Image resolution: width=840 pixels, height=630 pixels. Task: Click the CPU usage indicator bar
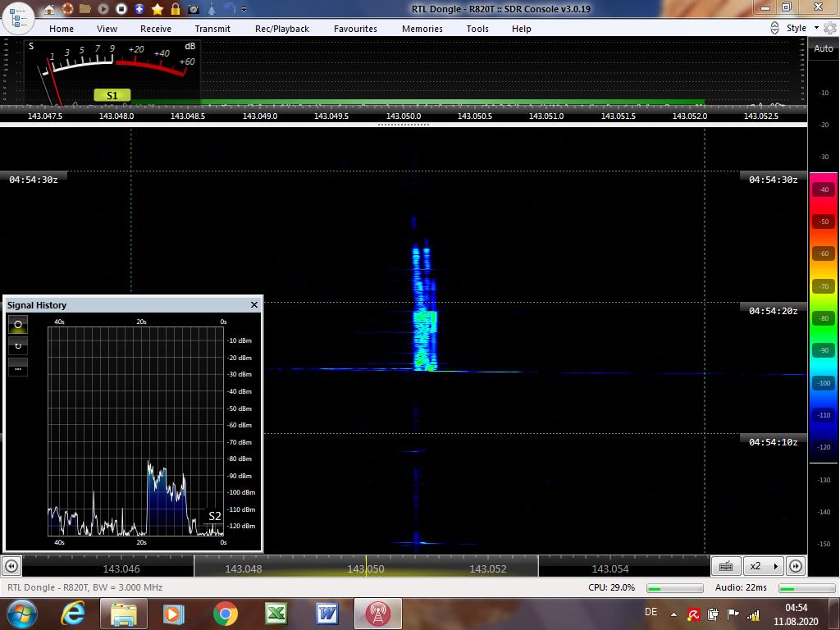coord(675,588)
